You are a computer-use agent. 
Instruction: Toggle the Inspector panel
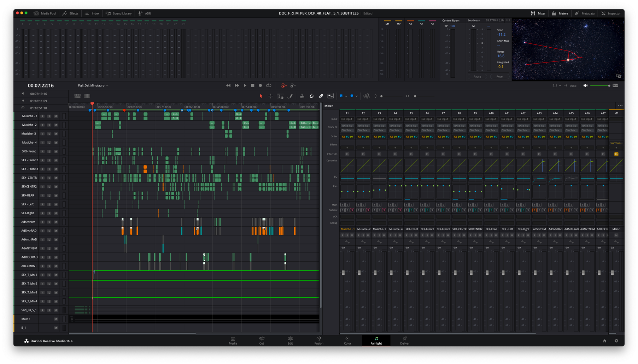[x=611, y=13]
